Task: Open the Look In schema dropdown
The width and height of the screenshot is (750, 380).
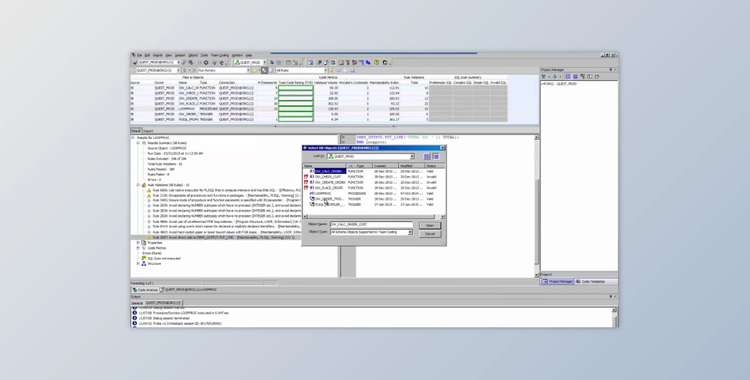Action: coord(412,156)
